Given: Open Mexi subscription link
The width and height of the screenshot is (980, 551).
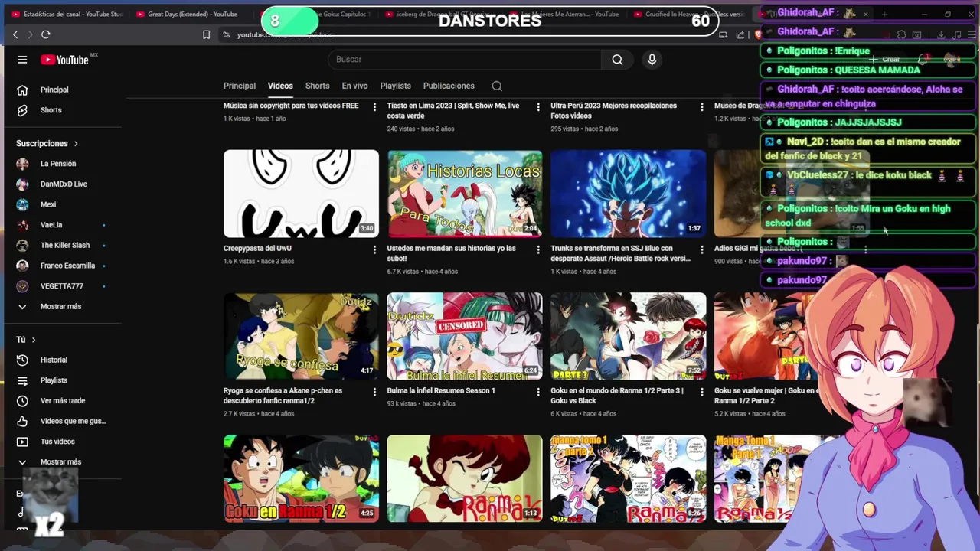Looking at the screenshot, I should (x=48, y=204).
